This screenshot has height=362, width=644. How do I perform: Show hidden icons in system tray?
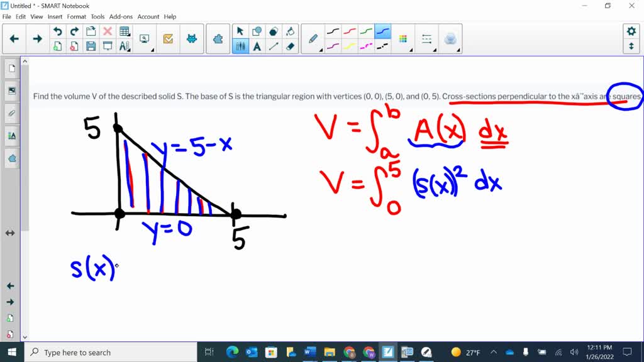coord(494,351)
